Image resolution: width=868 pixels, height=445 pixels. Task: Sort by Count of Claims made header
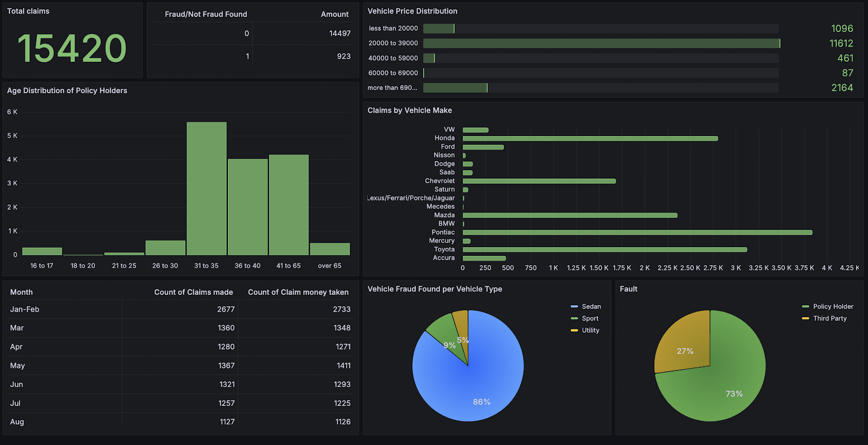tap(194, 292)
